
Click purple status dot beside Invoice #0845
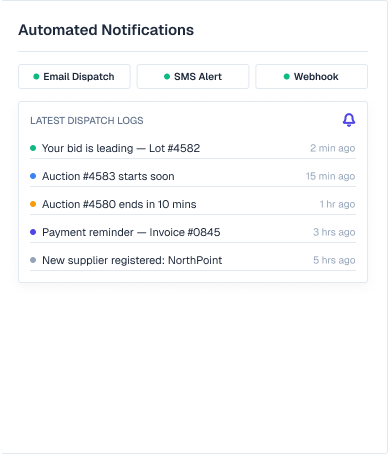pos(33,232)
